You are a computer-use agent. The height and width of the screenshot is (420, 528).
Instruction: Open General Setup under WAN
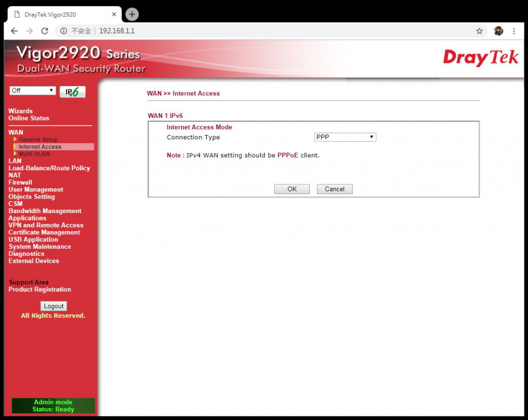[x=38, y=139]
